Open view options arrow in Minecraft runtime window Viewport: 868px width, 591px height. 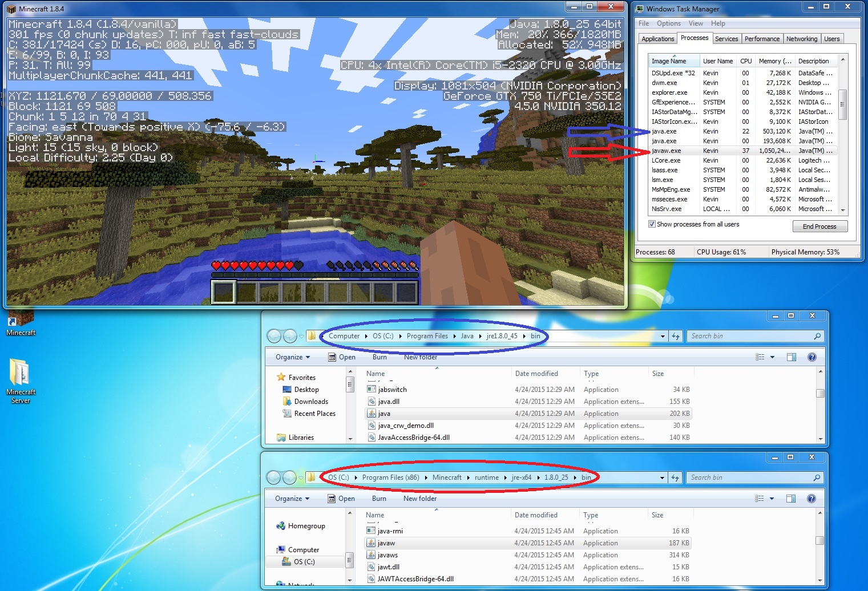tap(772, 499)
